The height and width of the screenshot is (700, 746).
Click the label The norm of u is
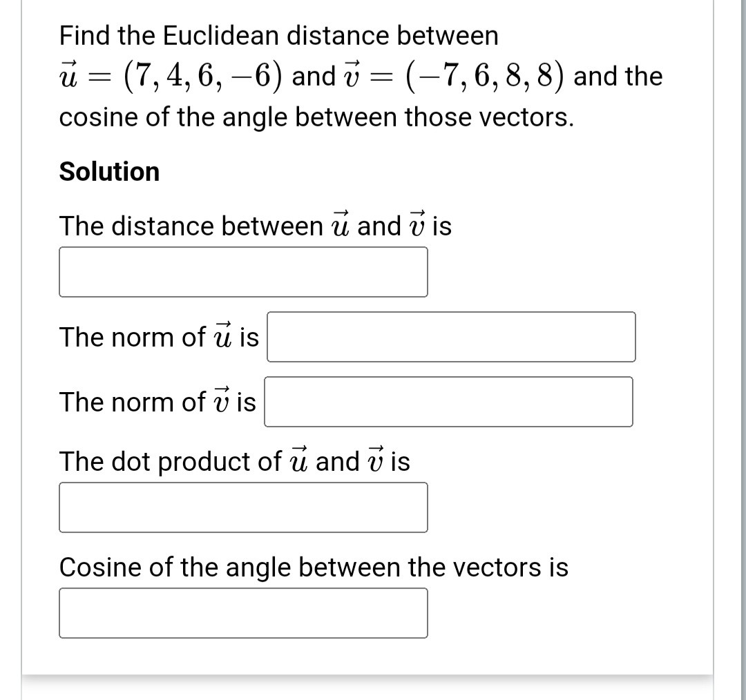tap(158, 337)
